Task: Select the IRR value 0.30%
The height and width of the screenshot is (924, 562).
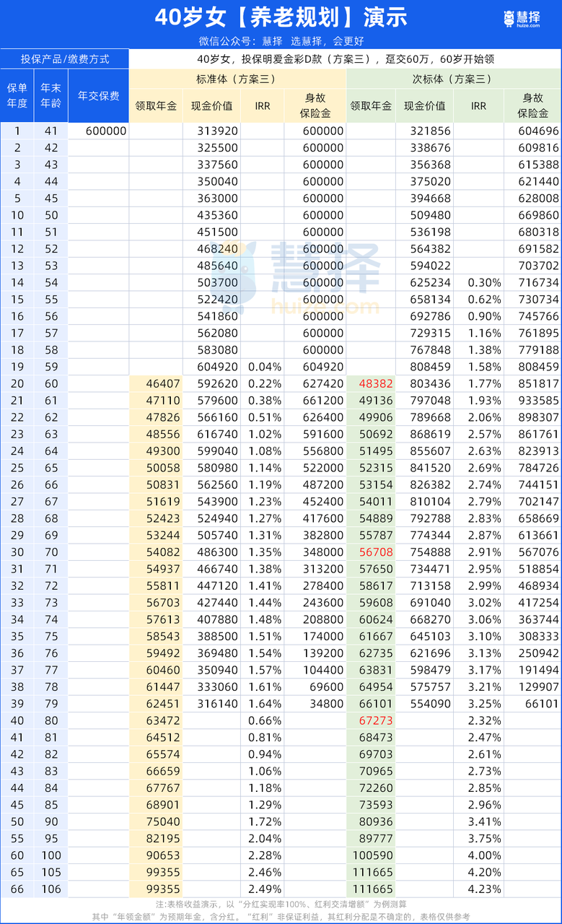Action: click(484, 282)
